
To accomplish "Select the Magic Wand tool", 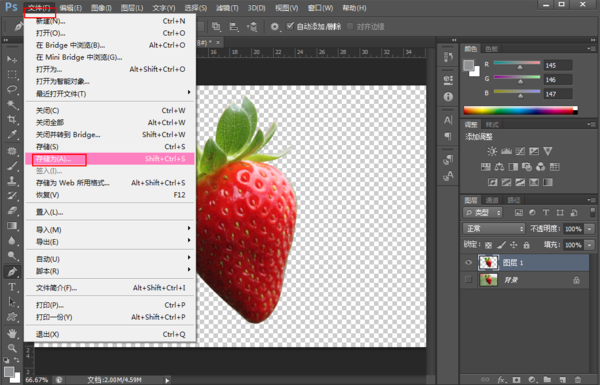I will [x=12, y=104].
